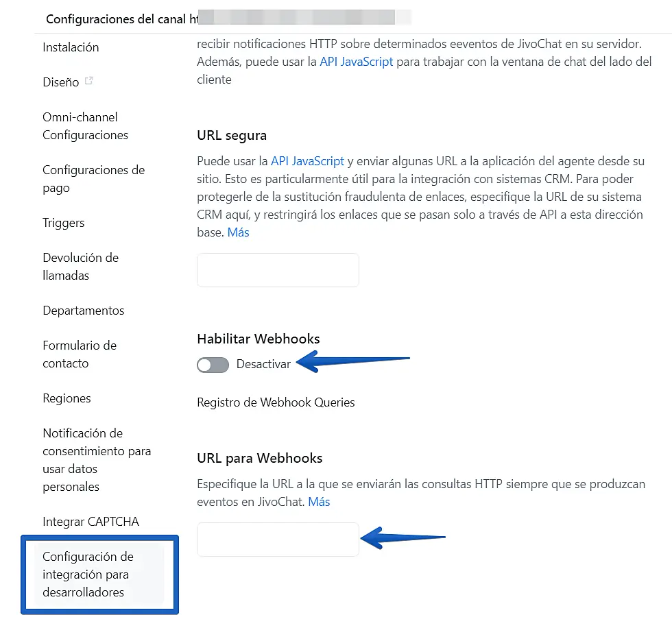This screenshot has height=617, width=672.
Task: Open Registro de Webhook Queries
Action: tap(276, 402)
